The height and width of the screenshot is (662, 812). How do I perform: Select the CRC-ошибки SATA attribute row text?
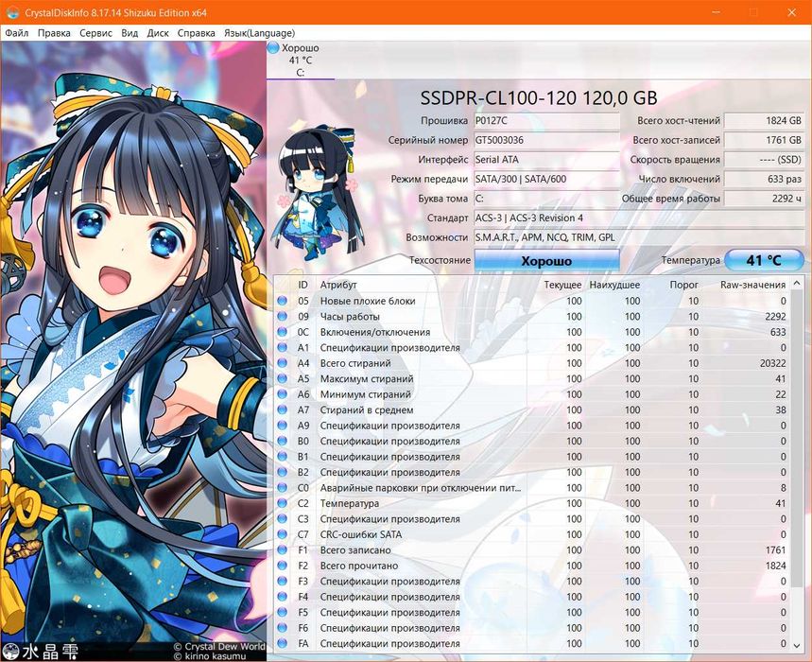point(361,534)
